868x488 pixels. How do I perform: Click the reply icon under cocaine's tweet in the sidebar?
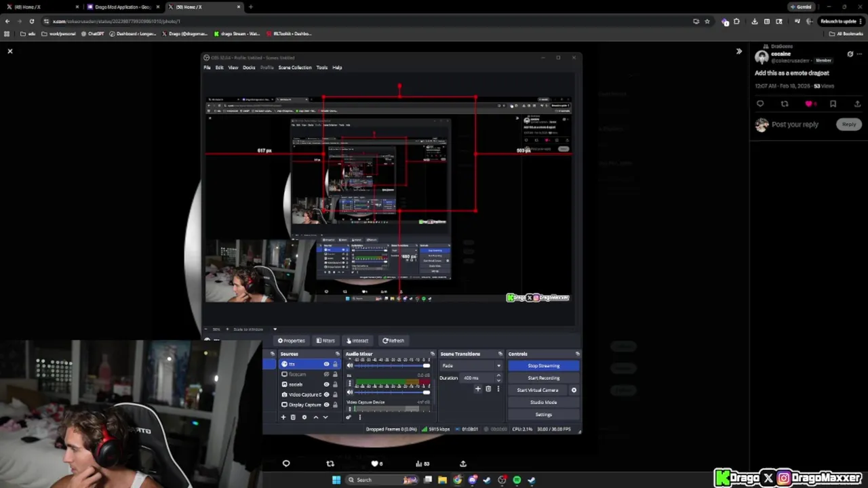tap(760, 104)
